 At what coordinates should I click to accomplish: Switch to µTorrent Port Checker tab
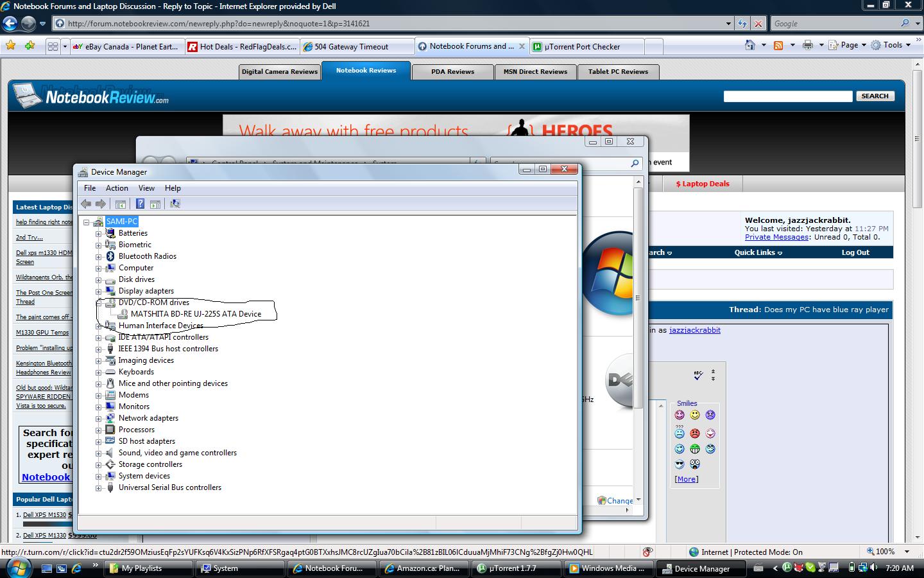[x=587, y=46]
